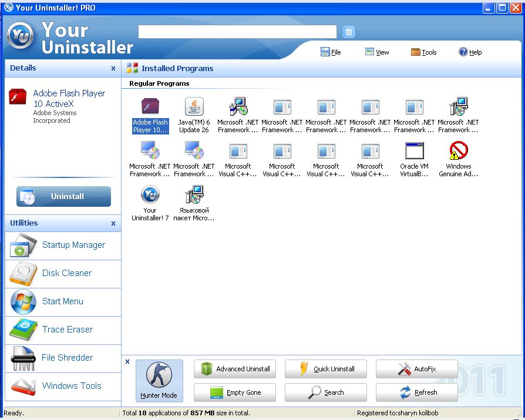This screenshot has height=420, width=525.
Task: Maximize the Your Uninstaller! PRO window
Action: coord(502,8)
